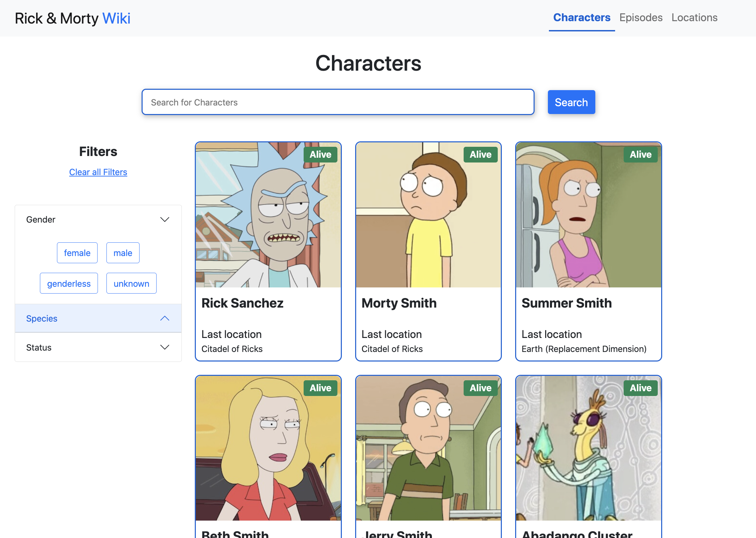
Task: Toggle the genderless filter option
Action: pos(69,283)
